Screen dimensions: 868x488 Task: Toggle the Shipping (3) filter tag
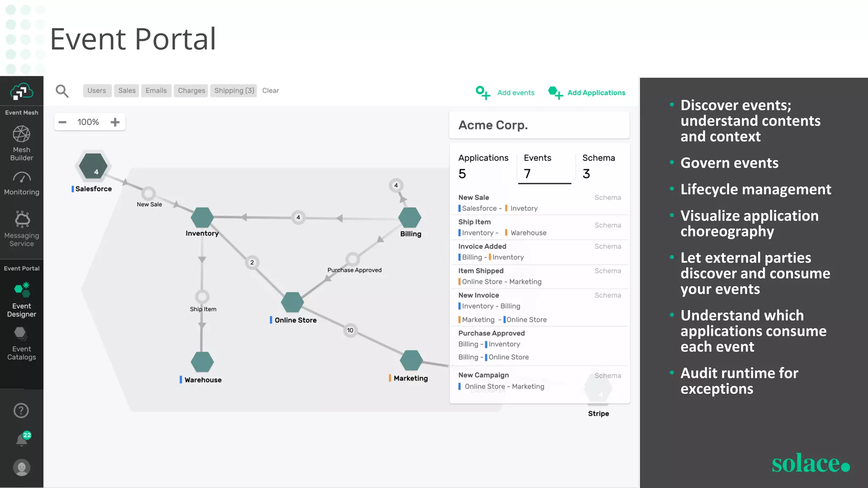(x=234, y=91)
